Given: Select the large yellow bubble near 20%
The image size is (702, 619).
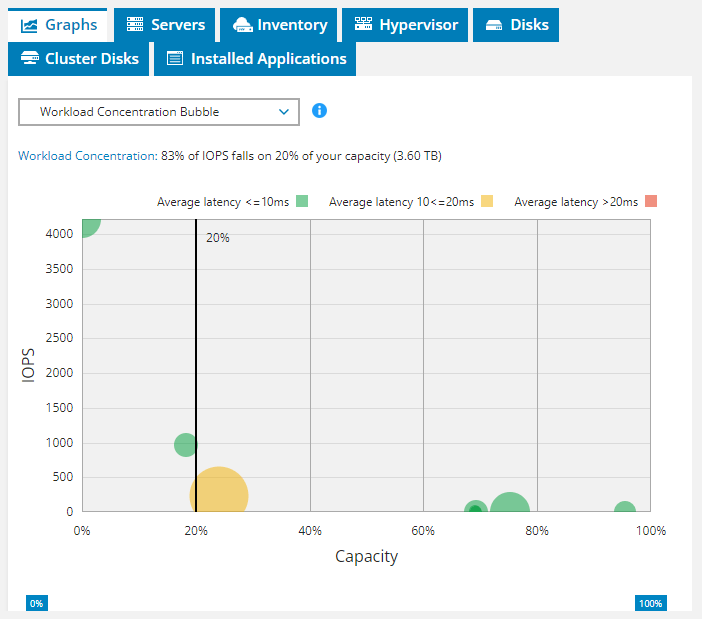Looking at the screenshot, I should coord(219,494).
